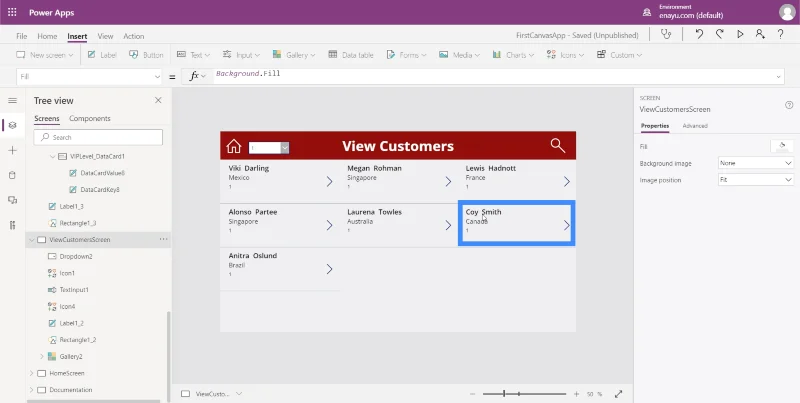Image resolution: width=800 pixels, height=403 pixels.
Task: Open the Image position dropdown
Action: pyautogui.click(x=756, y=180)
